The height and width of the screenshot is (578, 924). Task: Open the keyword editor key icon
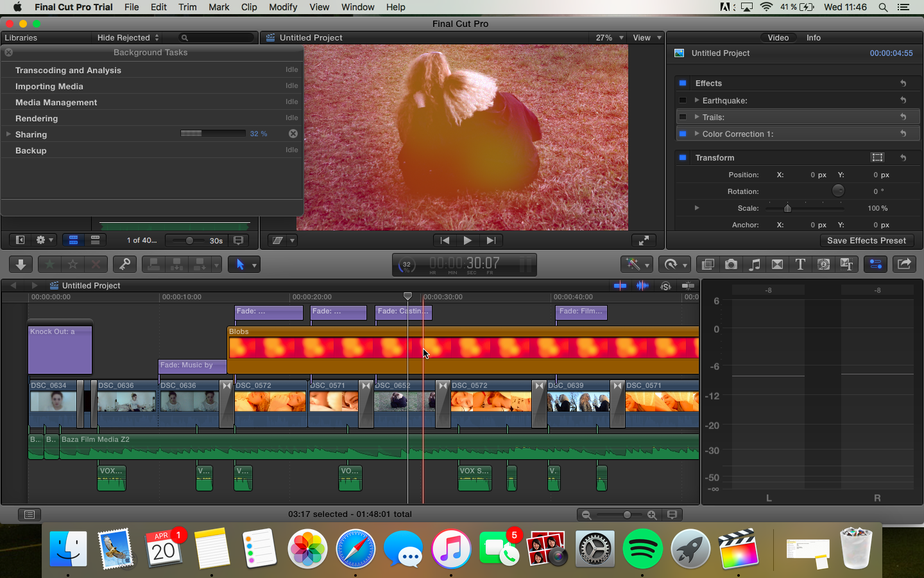tap(124, 265)
